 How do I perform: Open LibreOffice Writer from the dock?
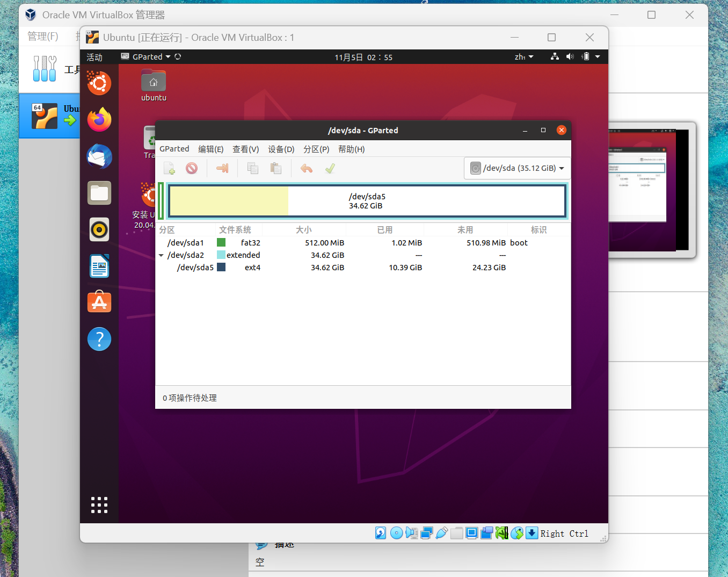tap(99, 266)
